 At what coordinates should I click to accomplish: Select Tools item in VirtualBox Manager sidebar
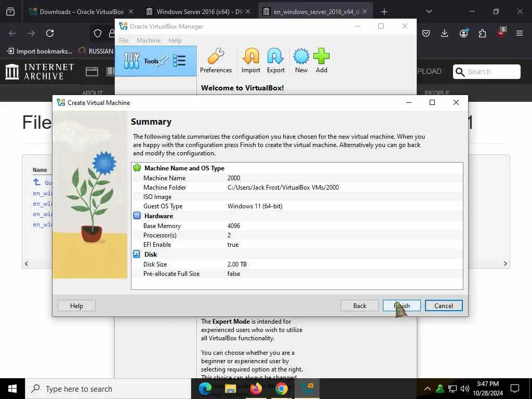coord(156,61)
